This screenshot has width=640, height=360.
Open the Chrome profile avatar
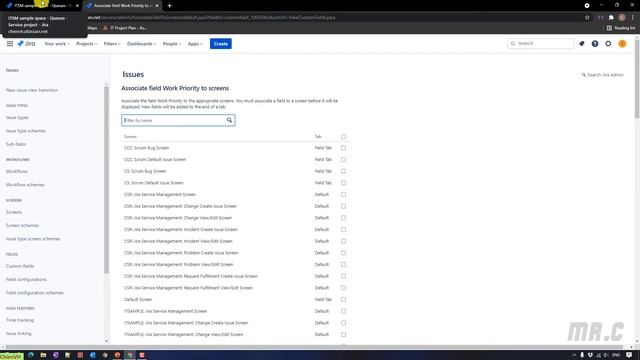point(622,18)
